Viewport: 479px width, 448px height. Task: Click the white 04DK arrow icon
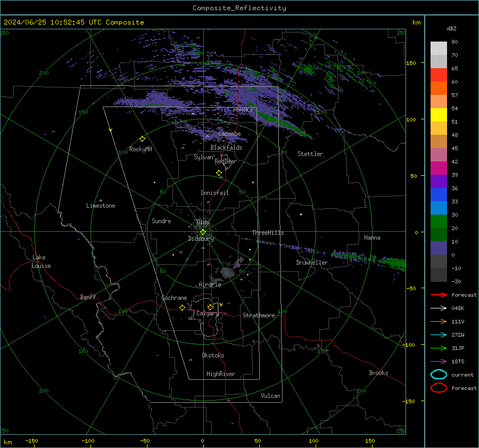coord(439,308)
